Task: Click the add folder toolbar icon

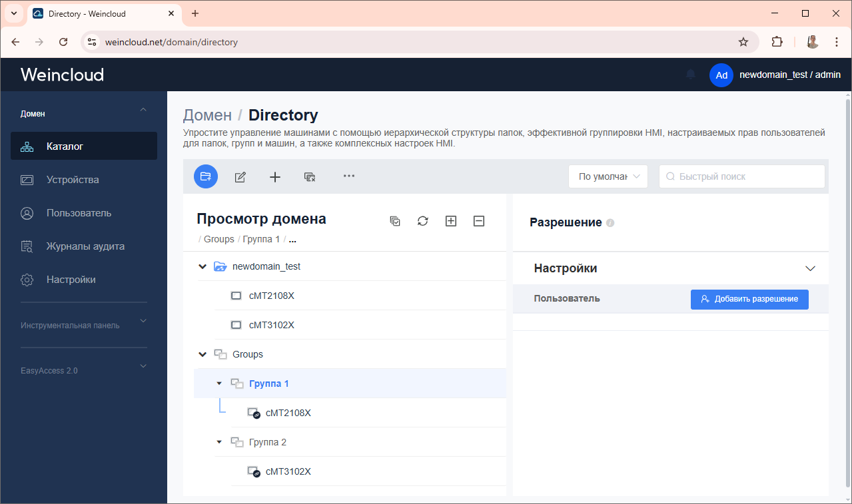Action: click(205, 176)
